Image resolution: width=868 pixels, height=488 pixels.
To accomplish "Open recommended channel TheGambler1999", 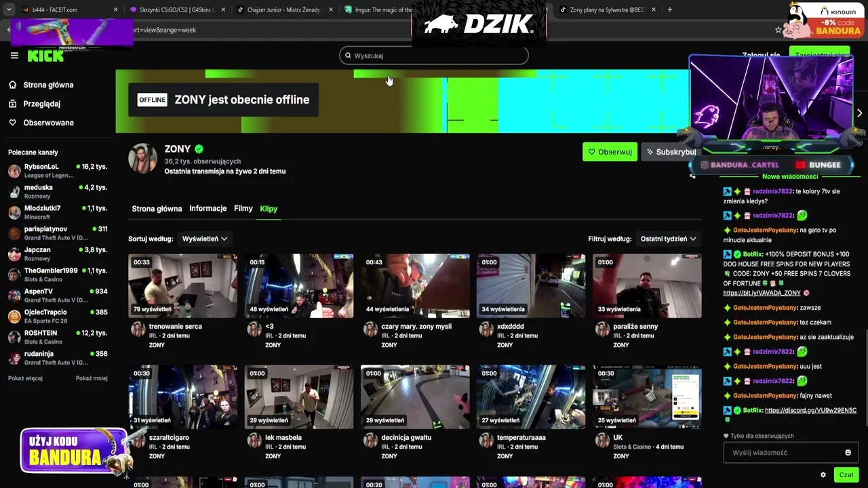I will click(x=58, y=274).
